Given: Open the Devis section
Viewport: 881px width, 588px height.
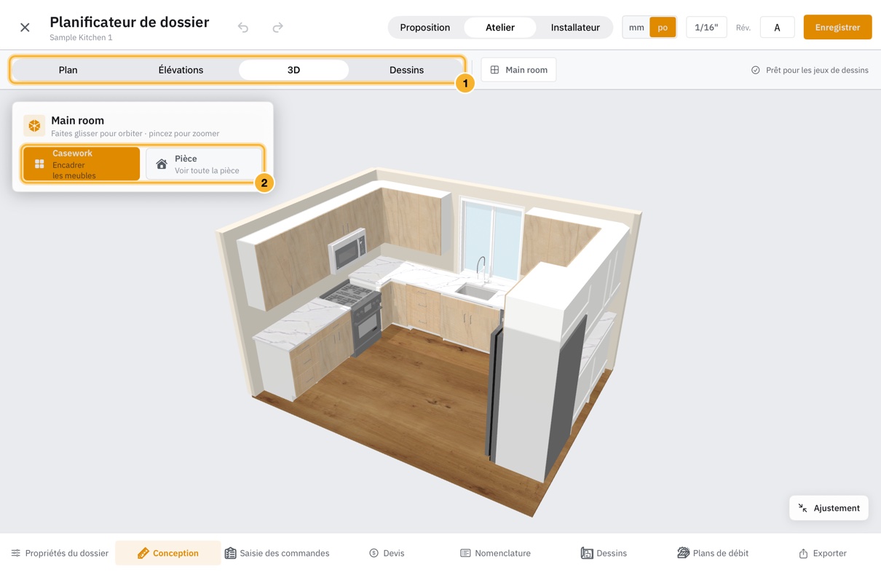Looking at the screenshot, I should 387,553.
